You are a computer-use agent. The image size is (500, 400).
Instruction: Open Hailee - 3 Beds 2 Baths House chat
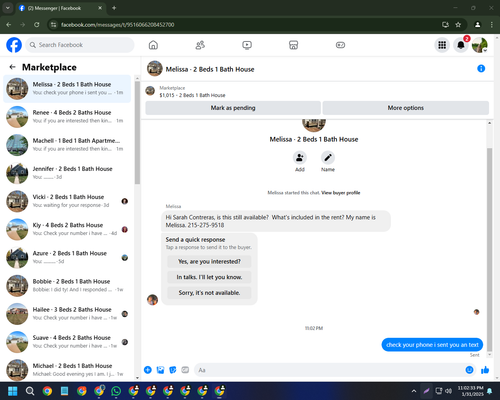[x=67, y=314]
